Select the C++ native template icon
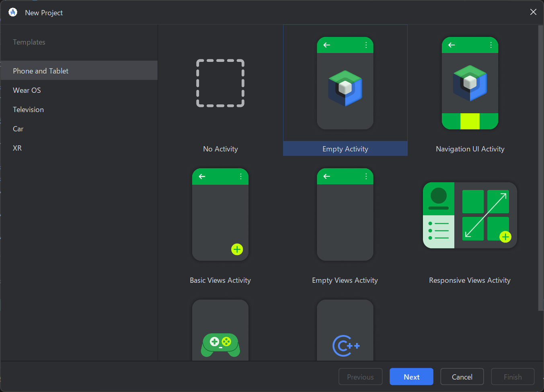This screenshot has width=544, height=392. 346,345
